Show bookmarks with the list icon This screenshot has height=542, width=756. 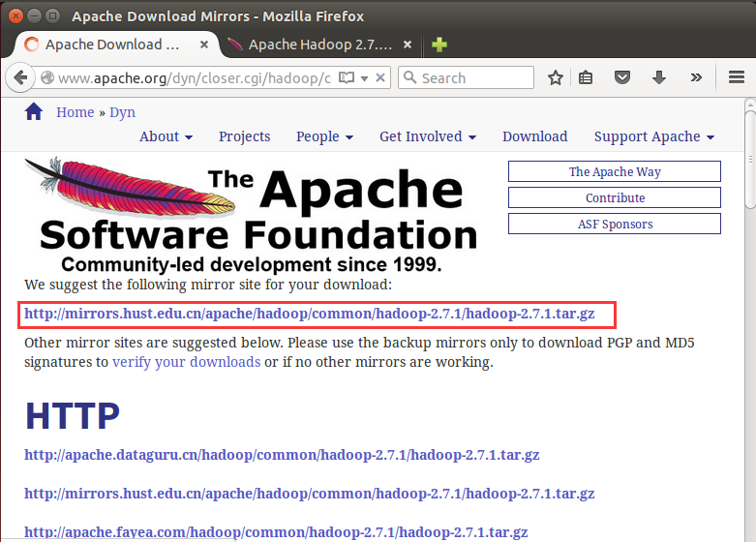(586, 77)
